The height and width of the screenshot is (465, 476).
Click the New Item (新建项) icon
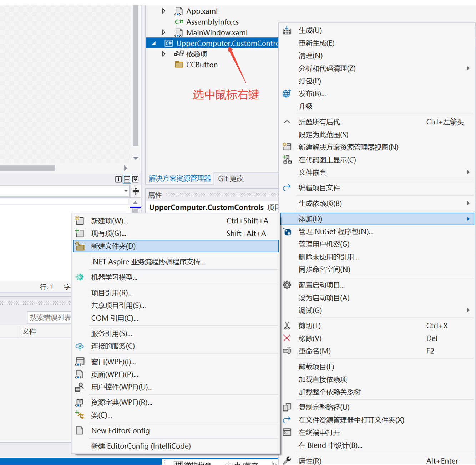[x=80, y=221]
